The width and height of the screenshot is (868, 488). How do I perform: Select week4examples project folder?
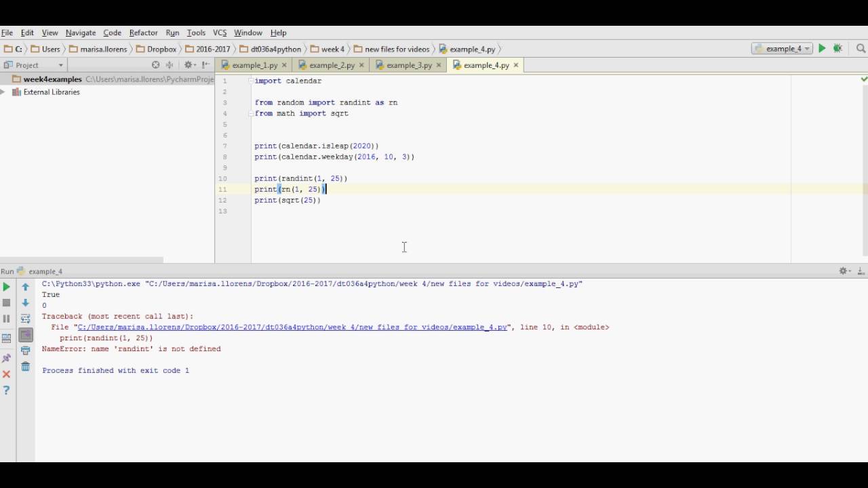tap(52, 79)
